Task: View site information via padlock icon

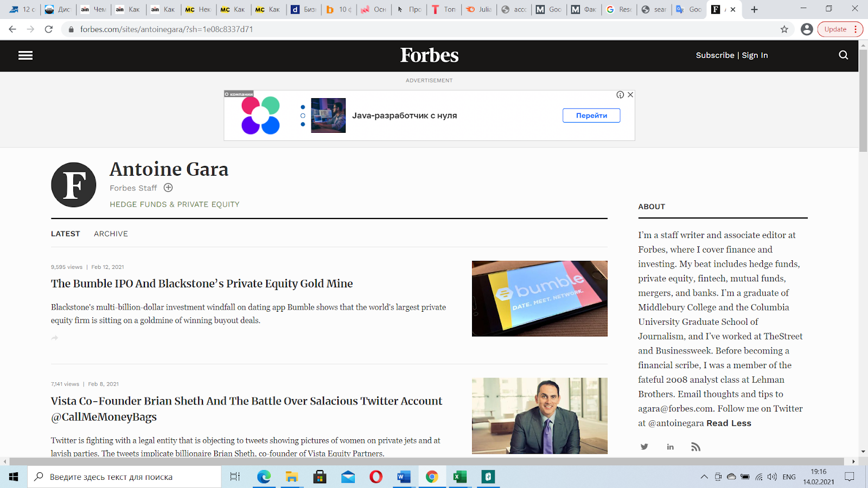Action: click(71, 29)
